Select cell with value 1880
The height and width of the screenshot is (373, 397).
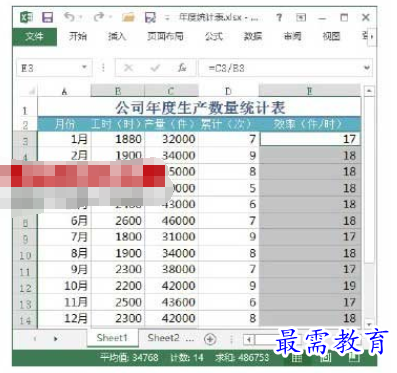[118, 139]
